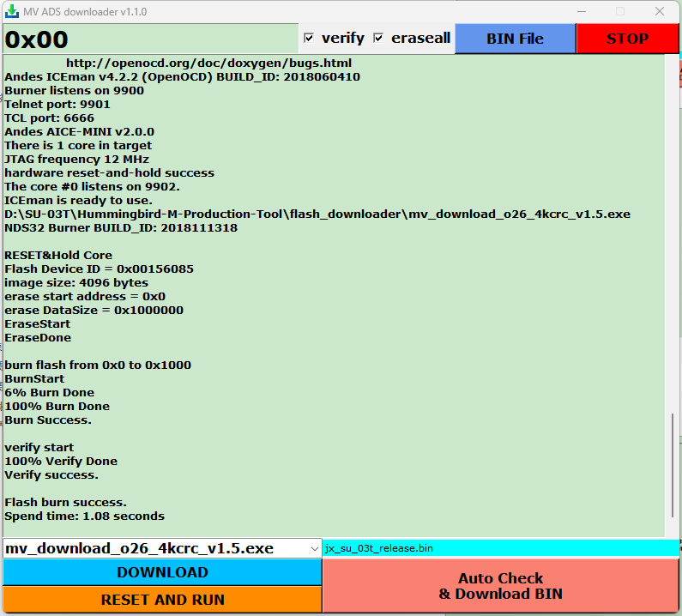The image size is (682, 616).
Task: Click the 0x00 status display
Action: coord(37,39)
